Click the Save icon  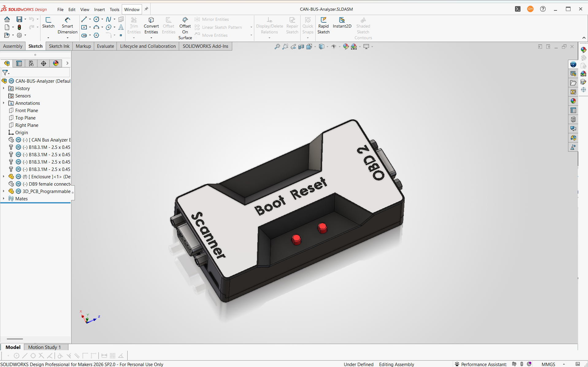tap(19, 19)
